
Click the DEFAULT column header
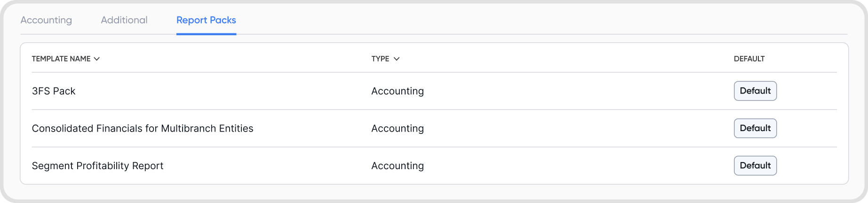tap(749, 59)
